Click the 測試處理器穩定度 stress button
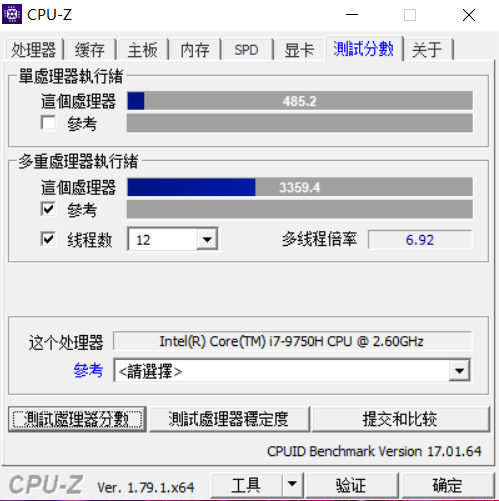Viewport: 499px width, 501px height. click(x=229, y=419)
